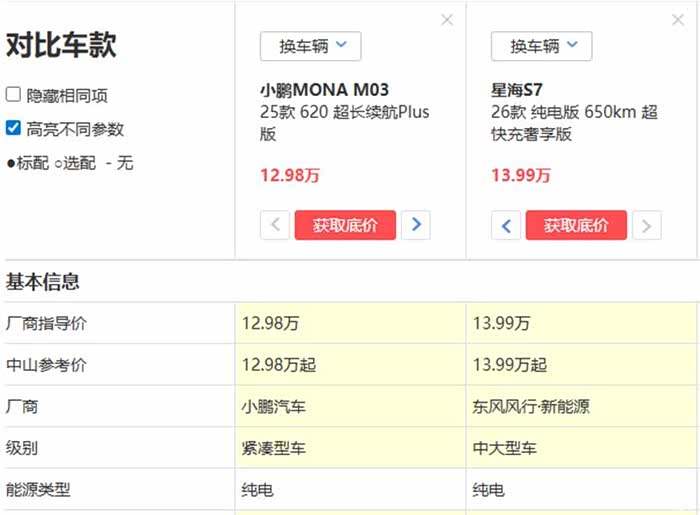Click the 基本信息 section heading
Viewport: 700px width, 515px height.
tap(42, 282)
